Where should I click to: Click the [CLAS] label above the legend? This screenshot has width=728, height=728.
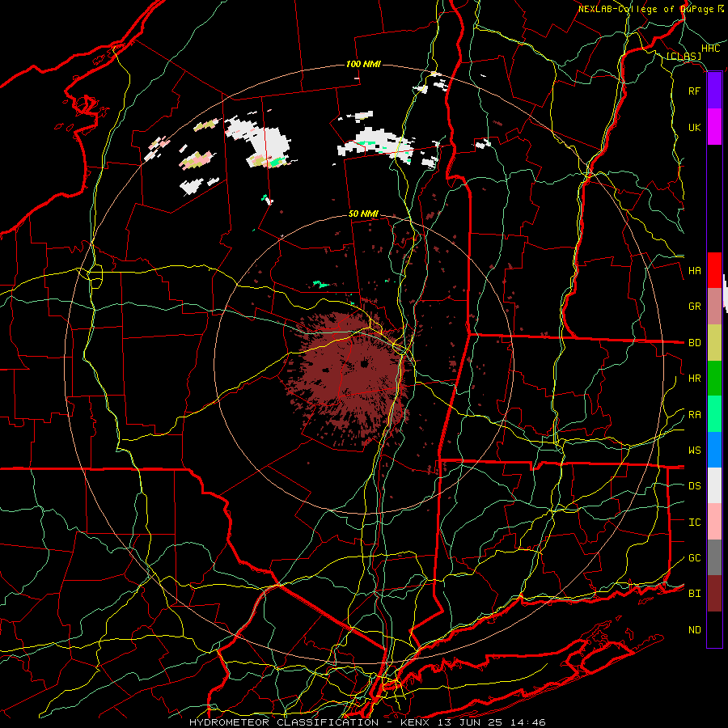[x=684, y=57]
